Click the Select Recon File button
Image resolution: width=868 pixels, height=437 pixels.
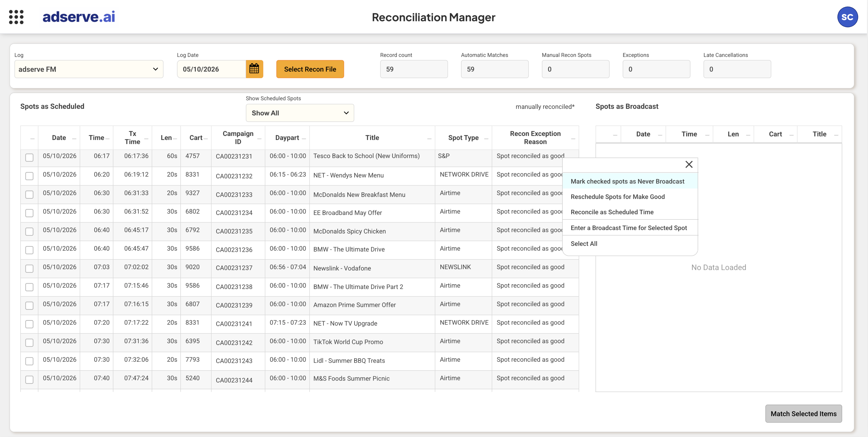310,69
